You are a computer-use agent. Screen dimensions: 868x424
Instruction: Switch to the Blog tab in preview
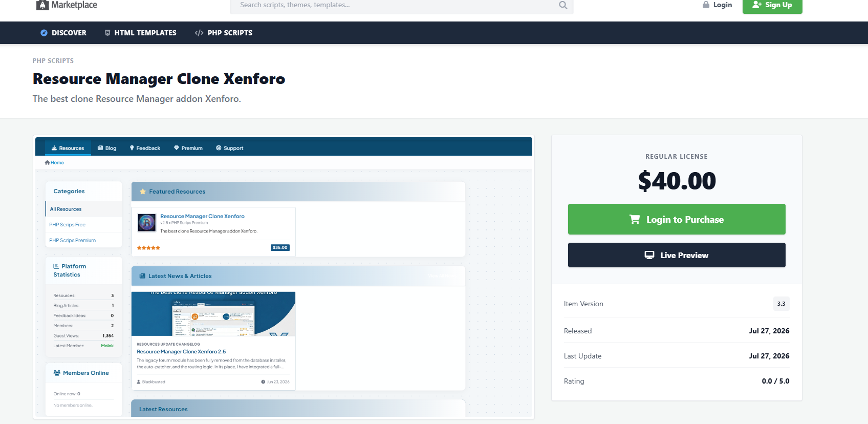point(107,148)
